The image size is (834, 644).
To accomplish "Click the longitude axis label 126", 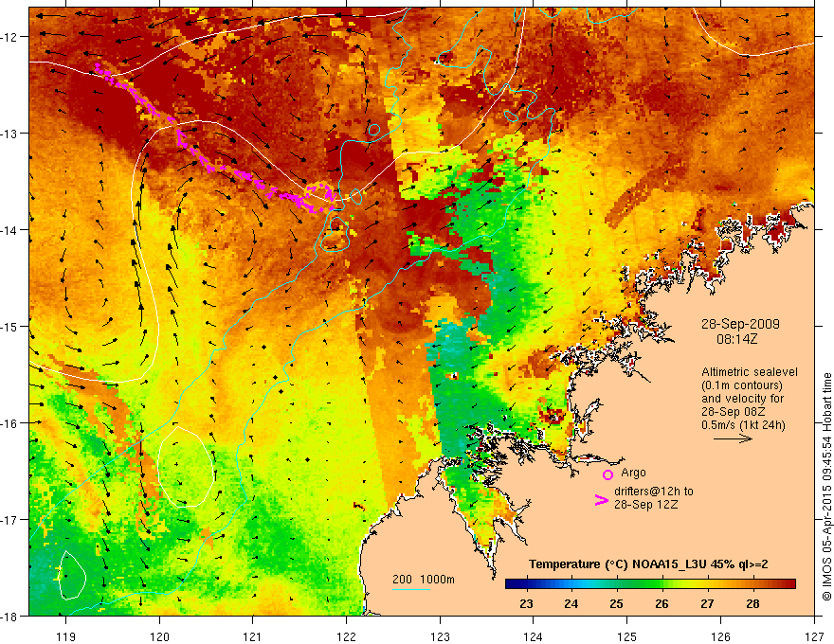I will (720, 636).
